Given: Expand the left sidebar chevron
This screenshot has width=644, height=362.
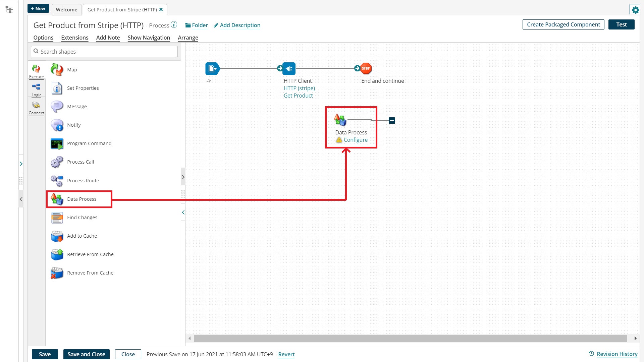Looking at the screenshot, I should 21,164.
